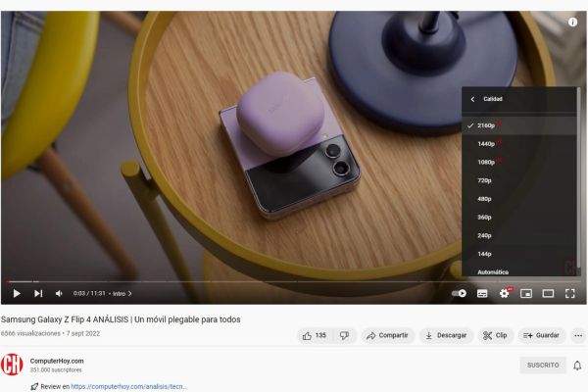Open notification bell preferences
The width and height of the screenshot is (588, 392).
pos(577,366)
